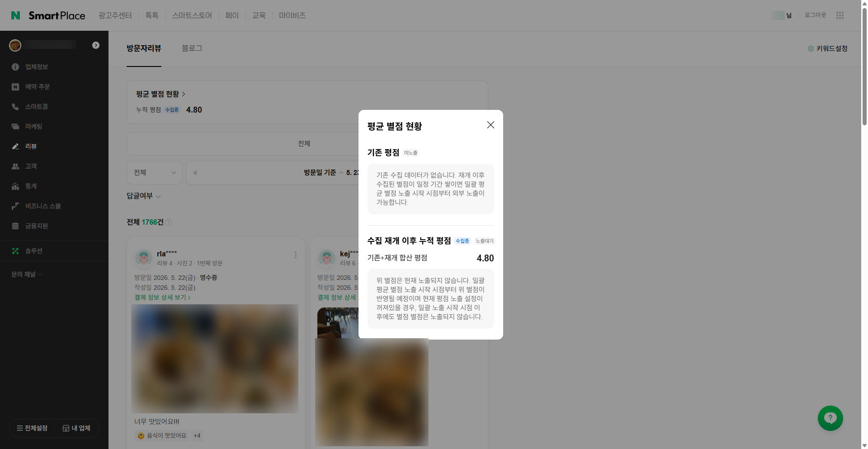
Task: Open the 평균 별점 현황 link
Action: pyautogui.click(x=161, y=94)
